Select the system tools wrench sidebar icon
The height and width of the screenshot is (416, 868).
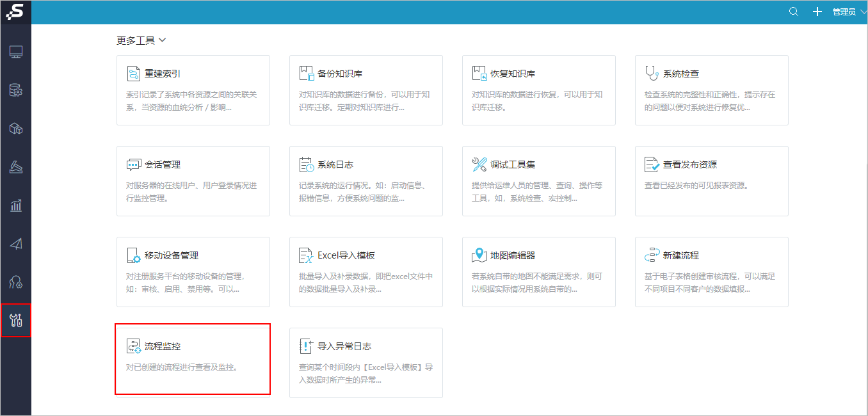tap(16, 320)
